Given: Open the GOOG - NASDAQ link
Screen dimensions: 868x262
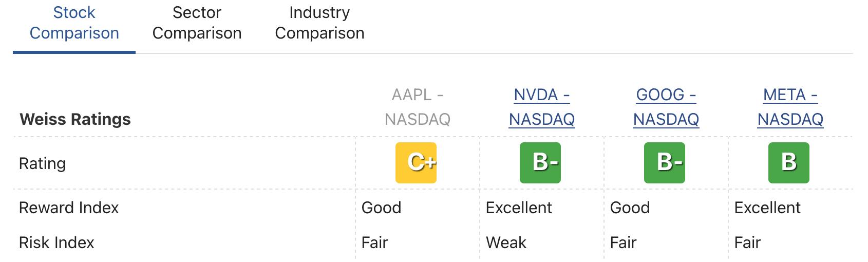Looking at the screenshot, I should (666, 107).
